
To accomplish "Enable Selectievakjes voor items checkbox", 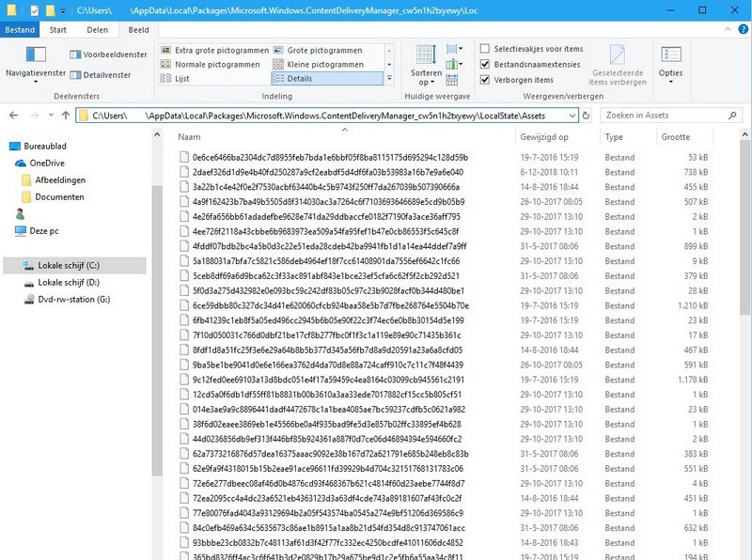I will pyautogui.click(x=485, y=49).
